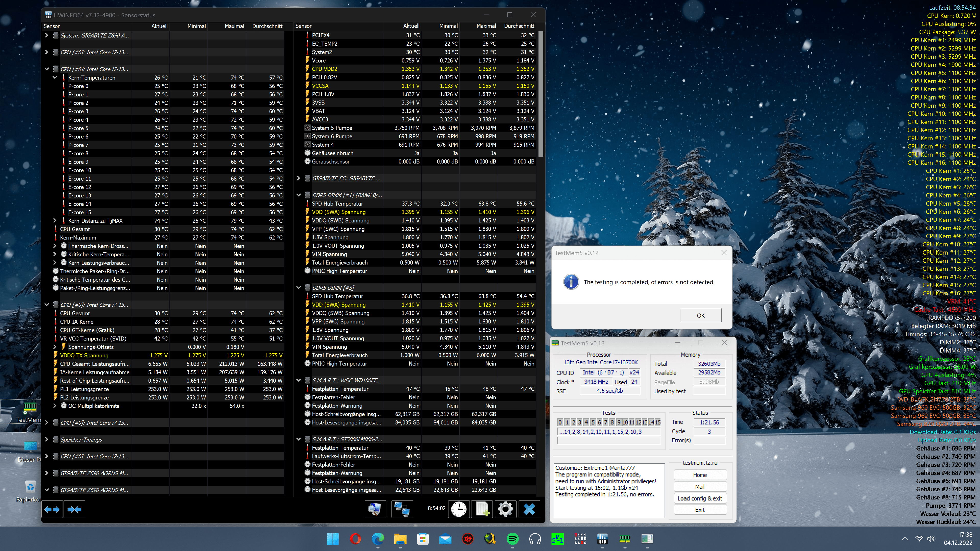The width and height of the screenshot is (980, 551).
Task: Click the blue X close sensors icon
Action: (x=529, y=509)
